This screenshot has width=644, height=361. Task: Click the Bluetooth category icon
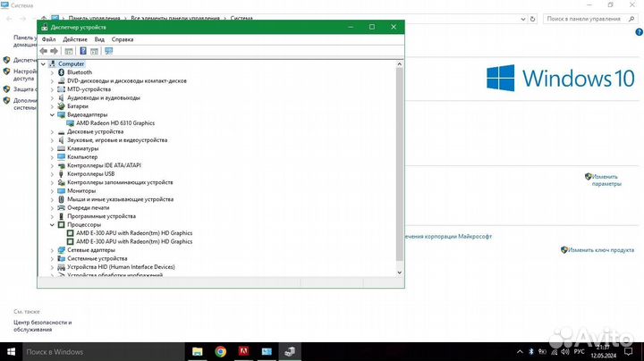click(x=61, y=72)
